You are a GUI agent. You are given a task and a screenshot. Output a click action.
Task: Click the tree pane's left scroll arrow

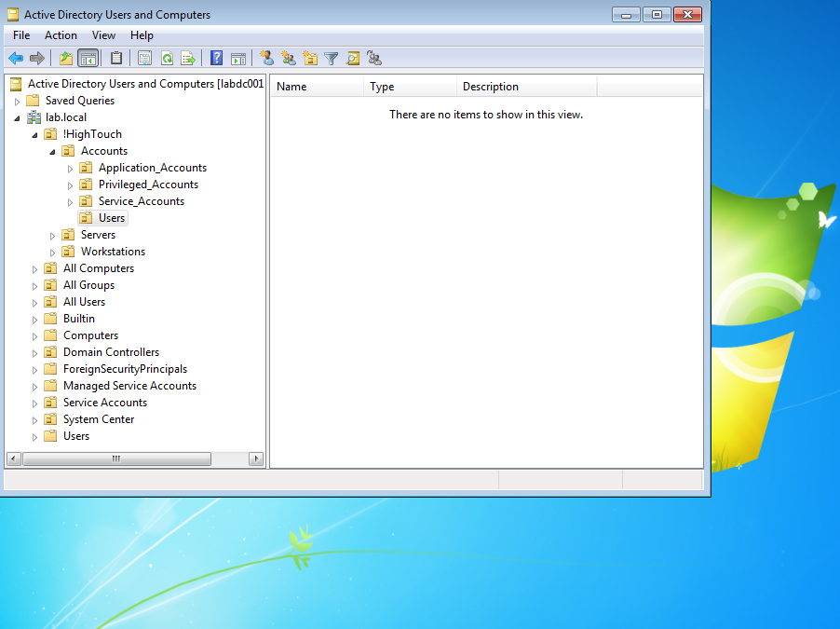14,459
